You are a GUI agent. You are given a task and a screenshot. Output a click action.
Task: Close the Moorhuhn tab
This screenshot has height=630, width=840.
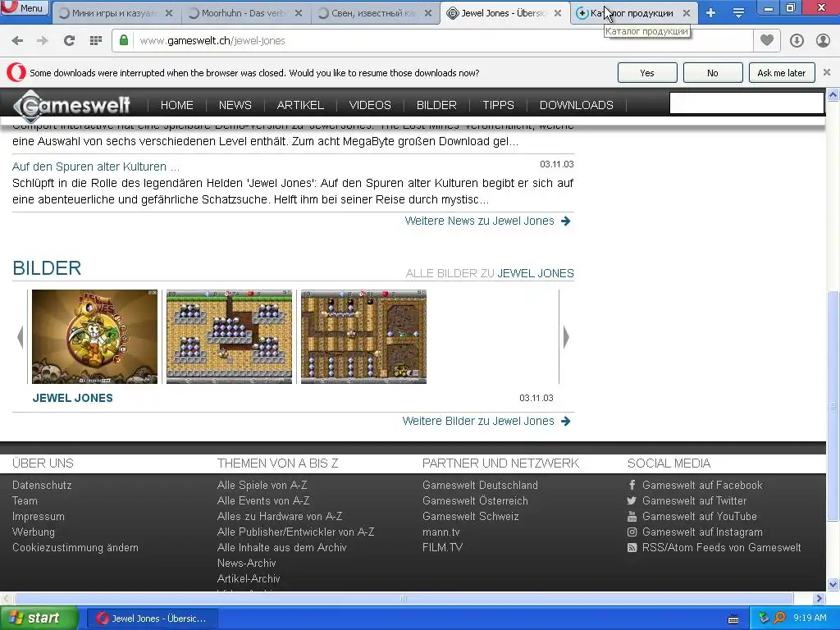tap(299, 13)
